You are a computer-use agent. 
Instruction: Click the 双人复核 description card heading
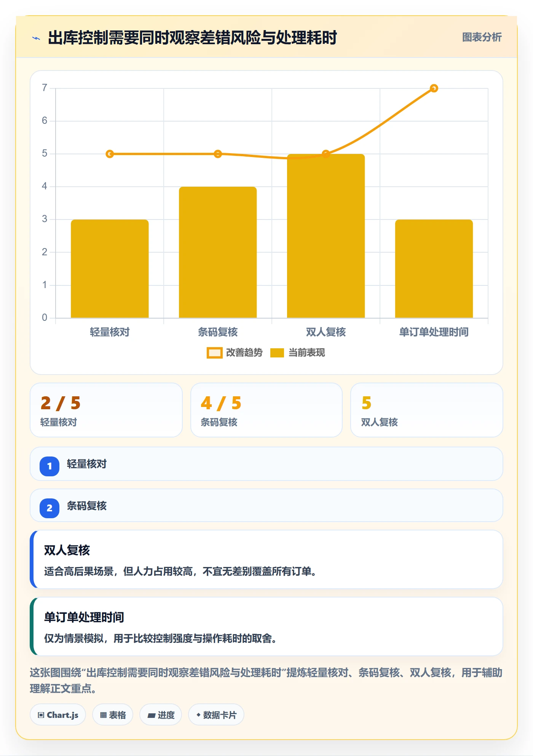click(x=67, y=550)
